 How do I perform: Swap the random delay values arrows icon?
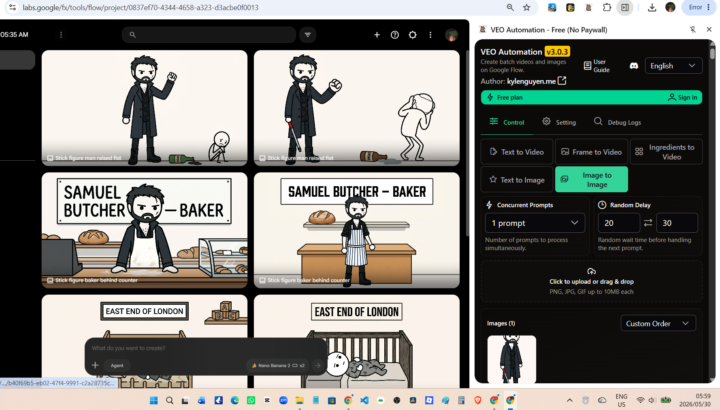point(648,223)
